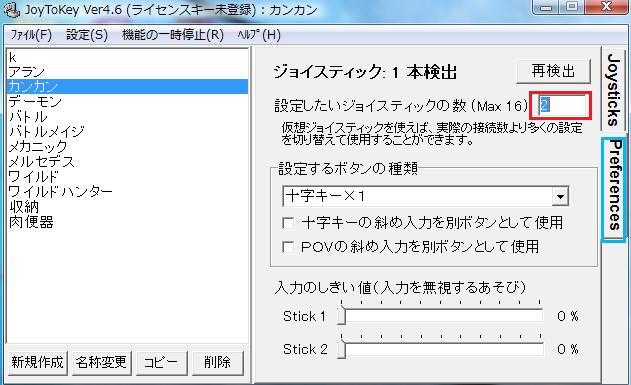
Task: Maximize the JoyToKey window
Action: pos(571,7)
